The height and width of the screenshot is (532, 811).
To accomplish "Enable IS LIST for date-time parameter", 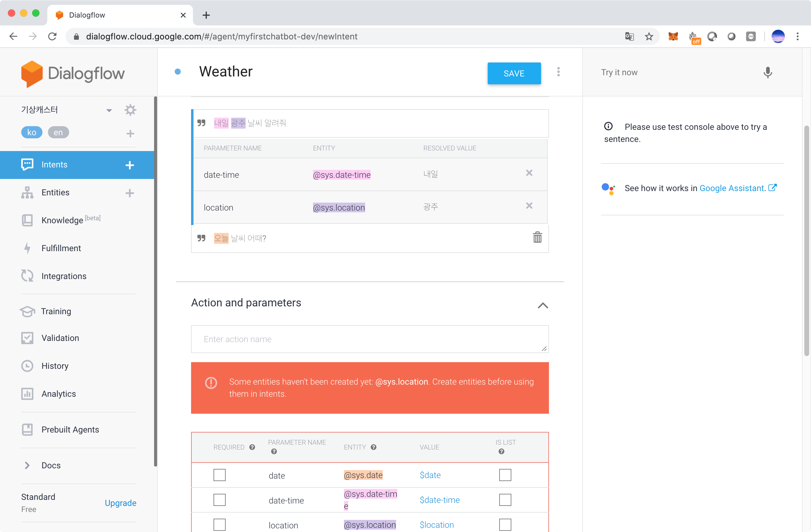I will click(505, 500).
